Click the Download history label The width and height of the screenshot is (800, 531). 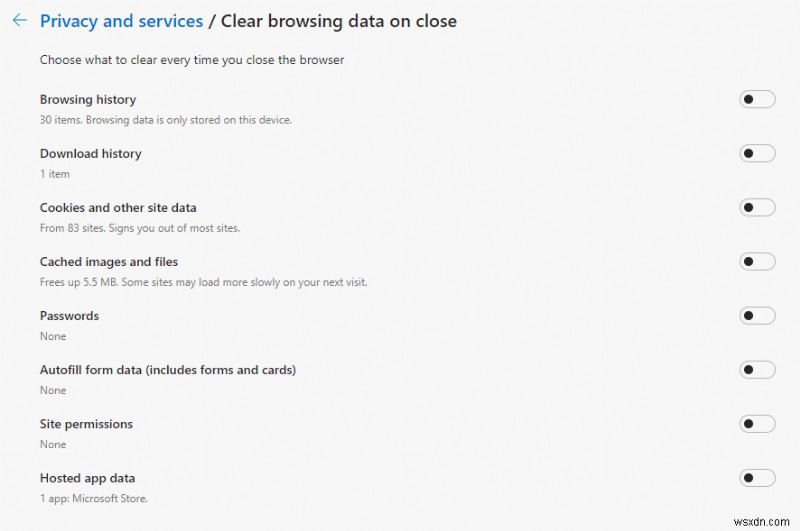point(91,154)
